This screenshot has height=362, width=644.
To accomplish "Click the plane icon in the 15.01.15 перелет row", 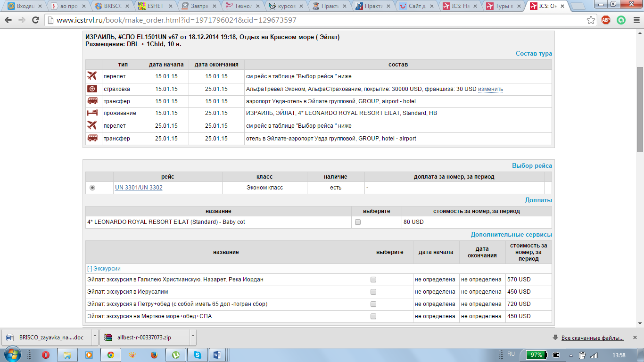I will pos(92,76).
